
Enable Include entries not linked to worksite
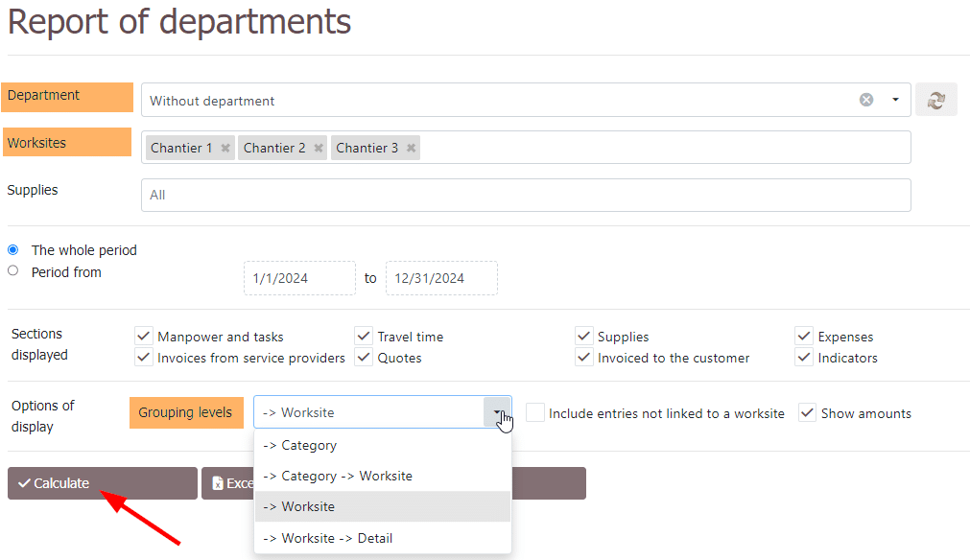click(535, 412)
